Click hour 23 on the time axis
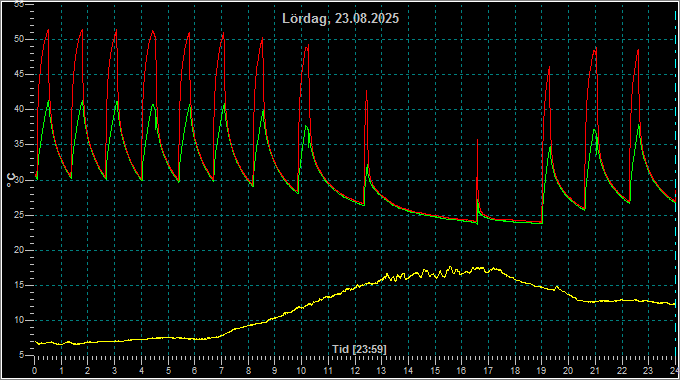 click(x=648, y=371)
